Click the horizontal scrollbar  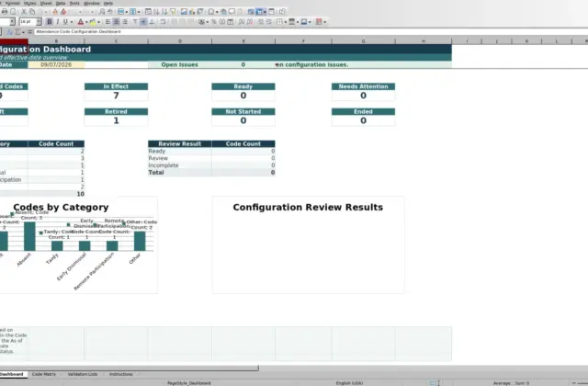129,368
